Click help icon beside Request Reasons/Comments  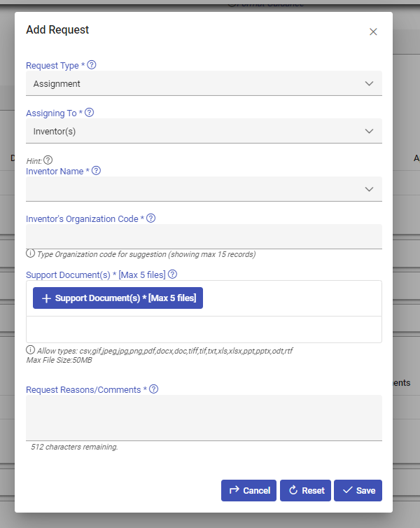(154, 389)
